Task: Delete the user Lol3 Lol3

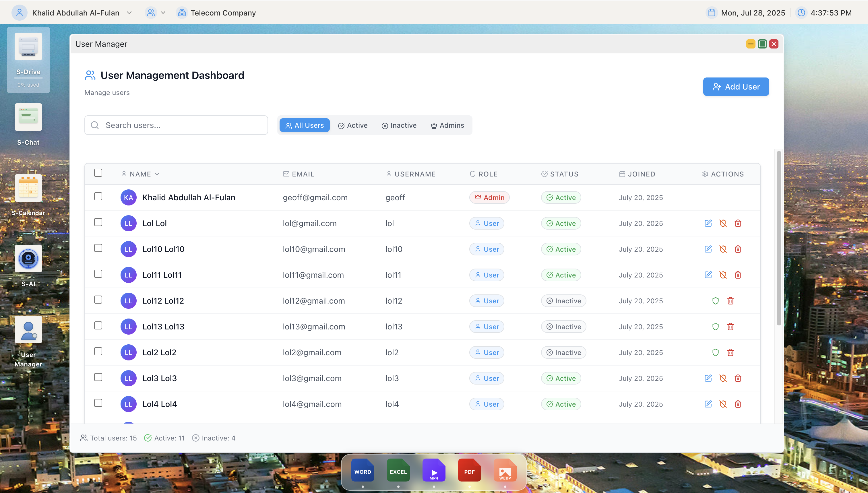Action: point(738,378)
